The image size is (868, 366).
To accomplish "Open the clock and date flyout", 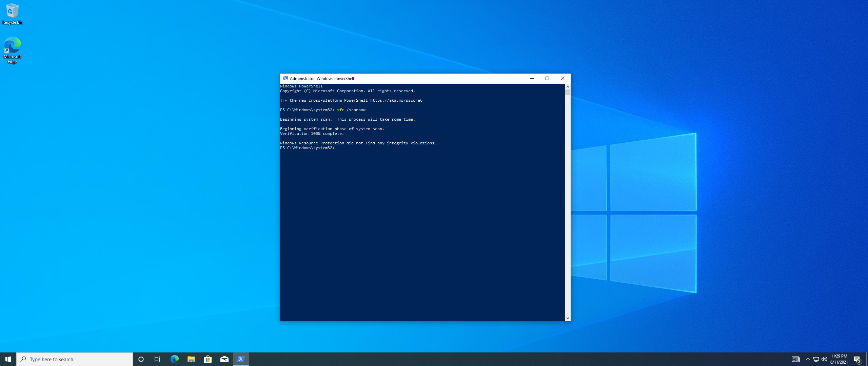I will point(839,359).
